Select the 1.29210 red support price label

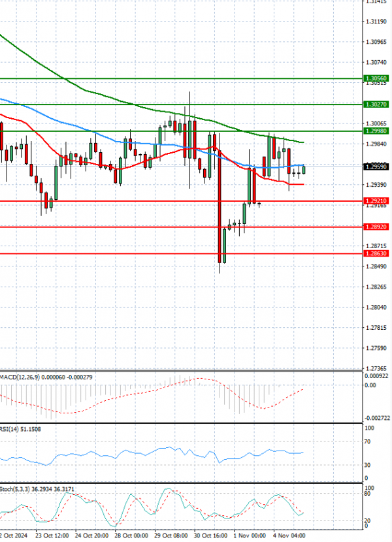tap(376, 202)
